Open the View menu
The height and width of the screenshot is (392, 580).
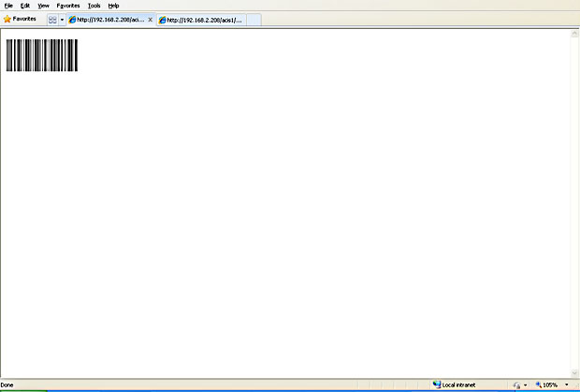pos(43,6)
